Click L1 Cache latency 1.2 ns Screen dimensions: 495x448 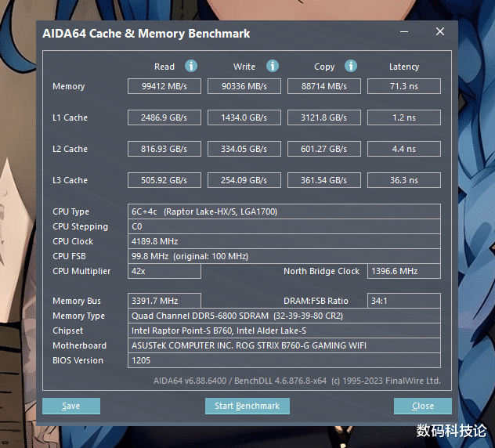pos(404,117)
